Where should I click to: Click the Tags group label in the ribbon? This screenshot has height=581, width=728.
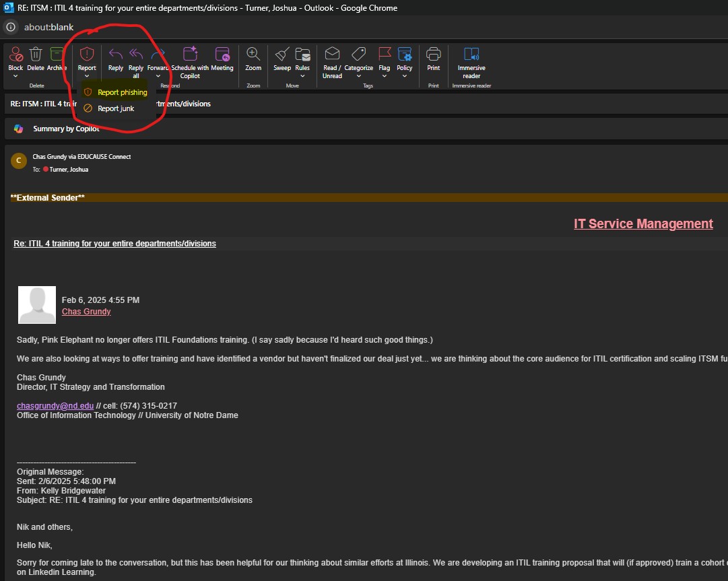click(x=368, y=86)
